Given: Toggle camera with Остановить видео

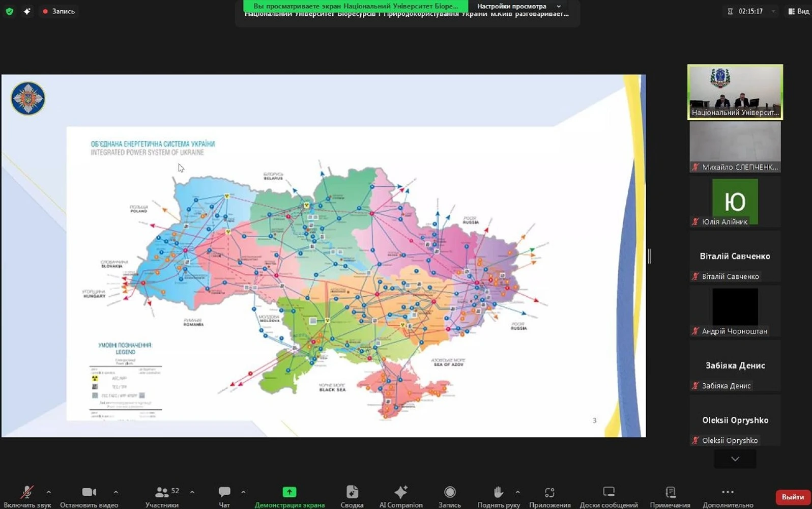Looking at the screenshot, I should [x=89, y=492].
